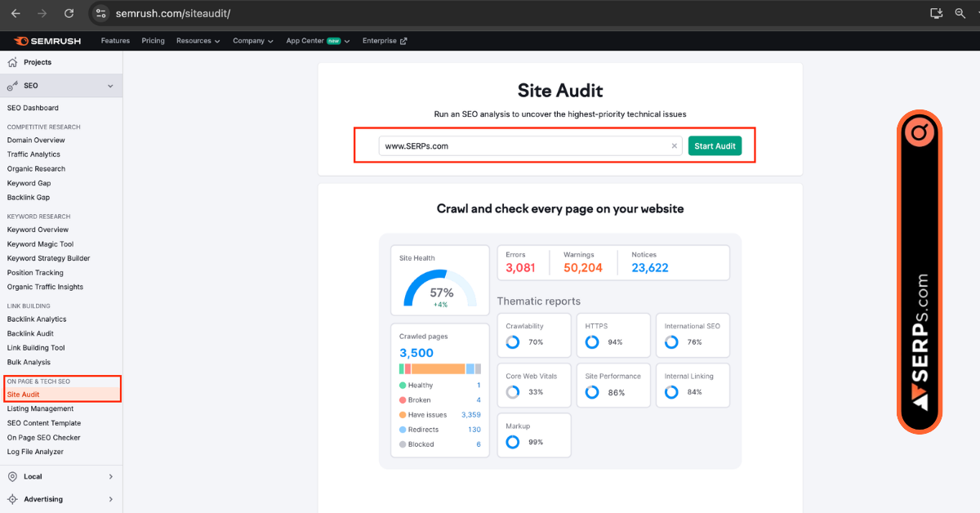Click the screen download icon in browser toolbar
This screenshot has height=513, width=980.
(936, 13)
